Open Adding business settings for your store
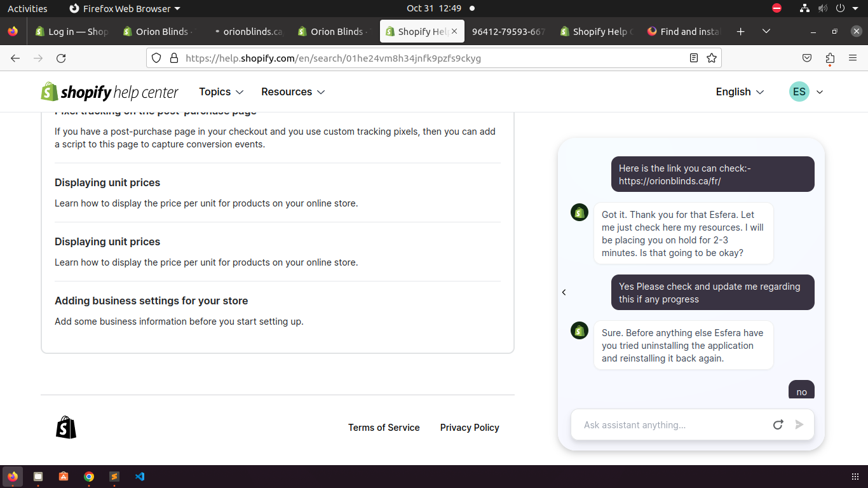This screenshot has height=488, width=868. click(x=151, y=301)
